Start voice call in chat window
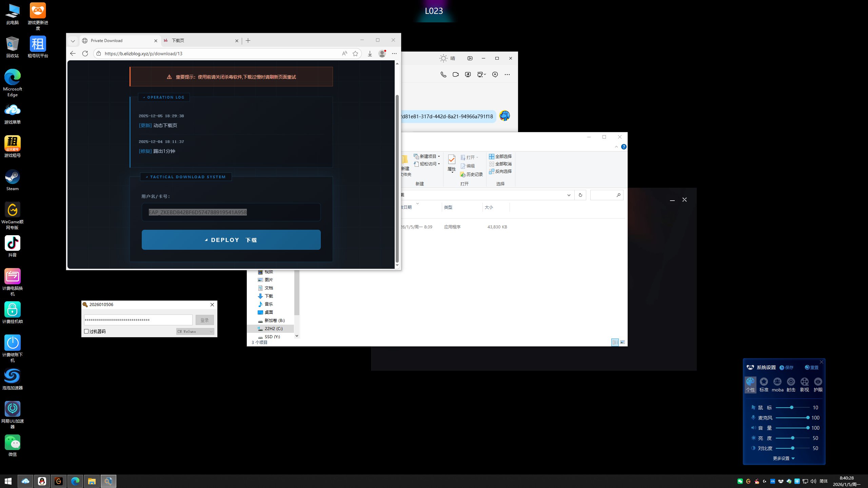The image size is (868, 488). tap(443, 75)
